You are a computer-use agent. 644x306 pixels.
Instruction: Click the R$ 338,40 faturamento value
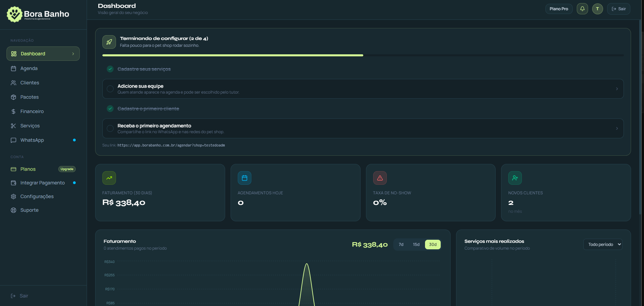point(124,203)
